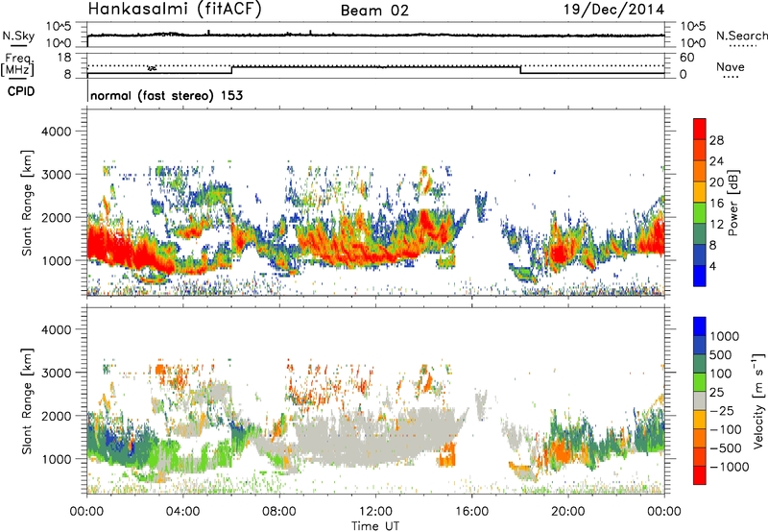Viewport: 768px width, 532px height.
Task: Click the 20:00 time axis tick label
Action: point(567,512)
